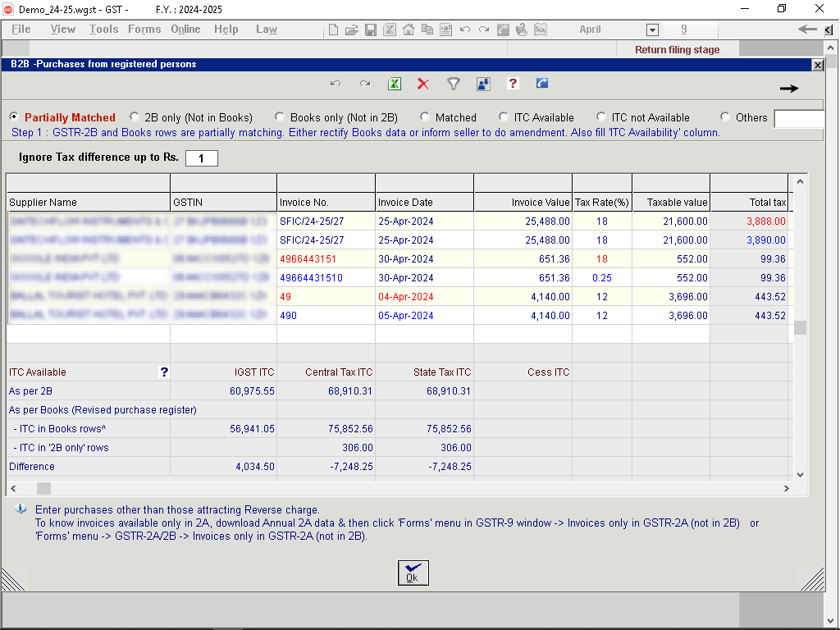Screen dimensions: 840x630
Task: Click the red question mark help icon
Action: tap(513, 84)
